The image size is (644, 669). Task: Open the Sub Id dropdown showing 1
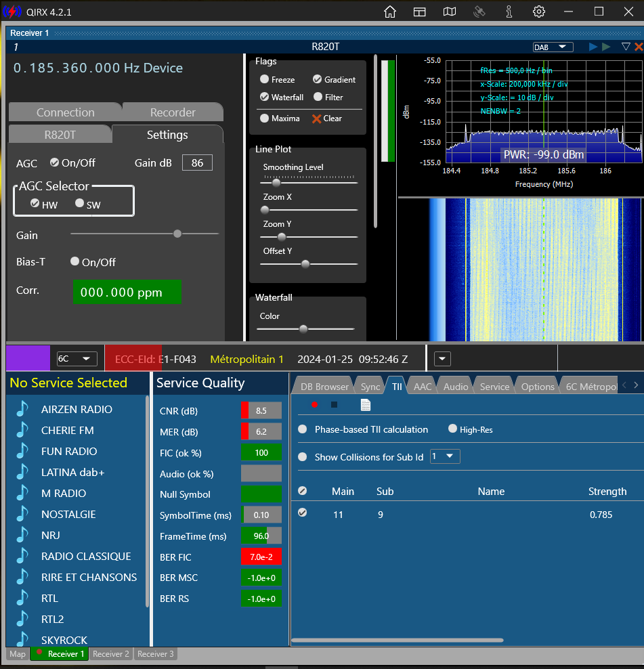(x=445, y=456)
